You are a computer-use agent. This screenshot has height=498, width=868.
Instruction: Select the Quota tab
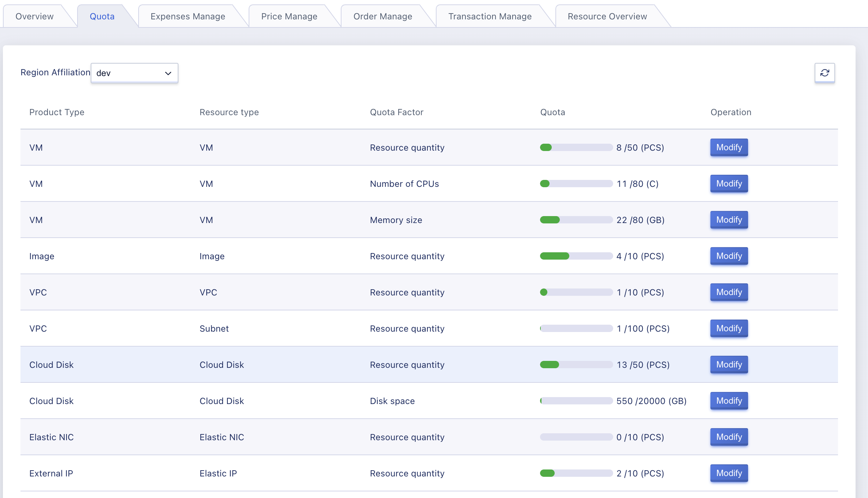(102, 16)
